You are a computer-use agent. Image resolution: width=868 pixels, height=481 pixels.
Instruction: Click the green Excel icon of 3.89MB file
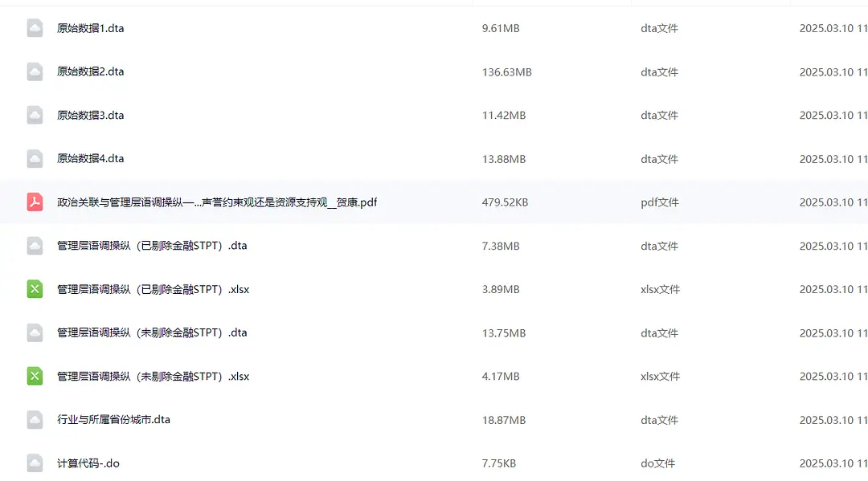coord(35,289)
